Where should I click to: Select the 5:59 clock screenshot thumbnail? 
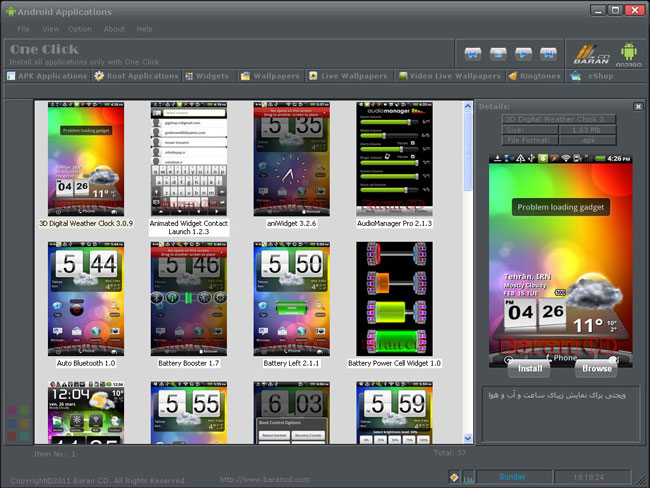(394, 413)
